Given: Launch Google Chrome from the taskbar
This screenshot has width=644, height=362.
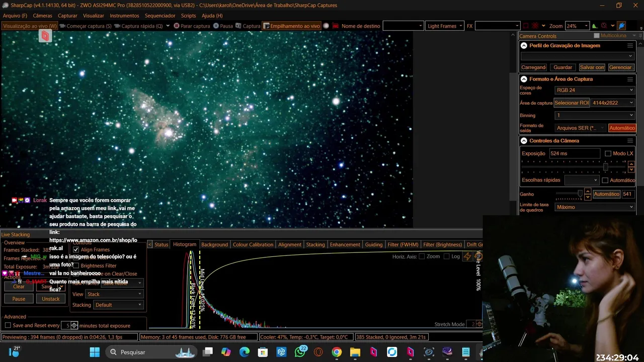Looking at the screenshot, I should coord(337,352).
